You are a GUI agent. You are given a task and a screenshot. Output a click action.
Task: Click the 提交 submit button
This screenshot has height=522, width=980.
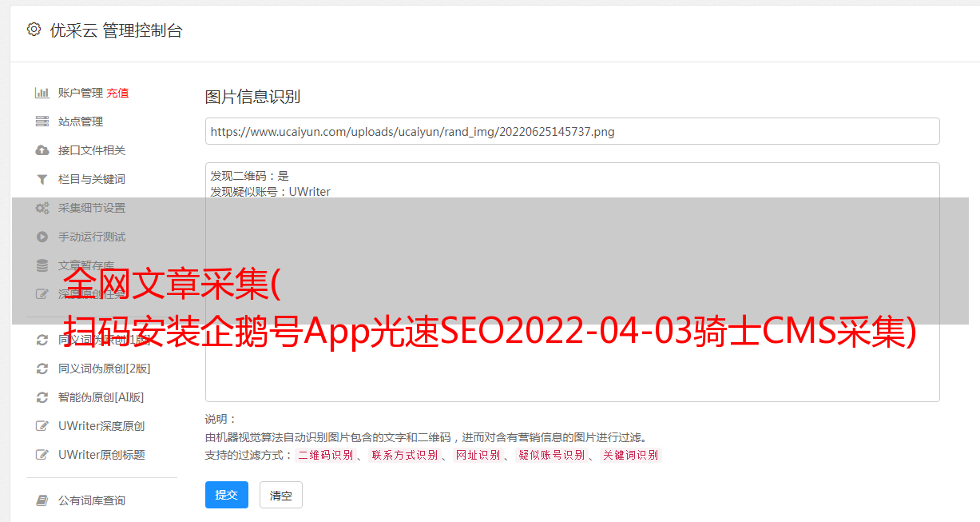point(227,495)
